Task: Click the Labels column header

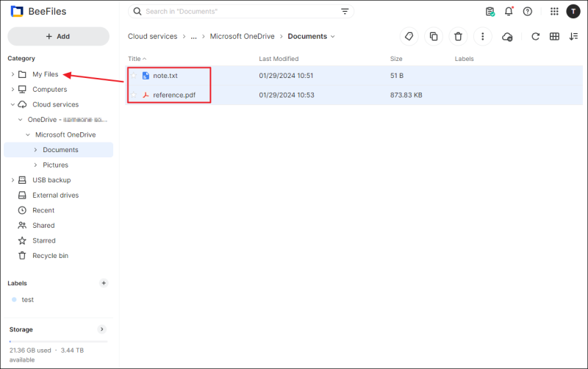Action: [465, 59]
